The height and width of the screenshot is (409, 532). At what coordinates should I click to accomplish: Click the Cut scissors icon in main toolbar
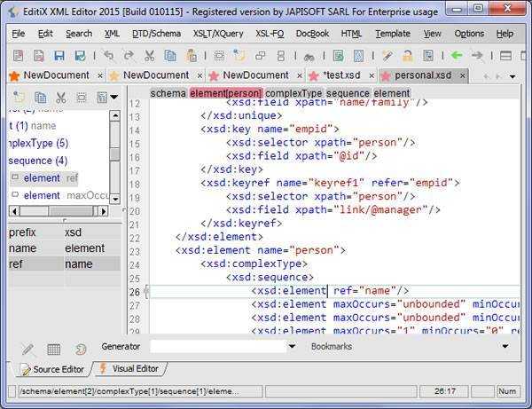click(149, 55)
